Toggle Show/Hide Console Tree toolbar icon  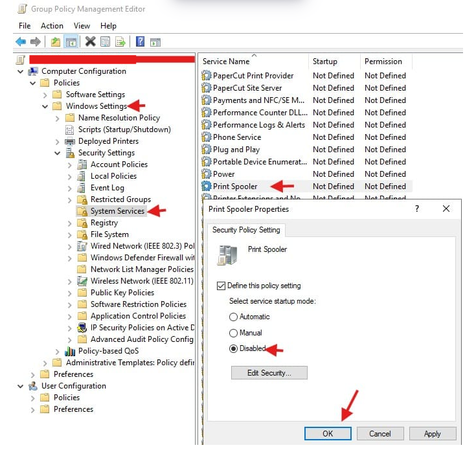click(71, 42)
